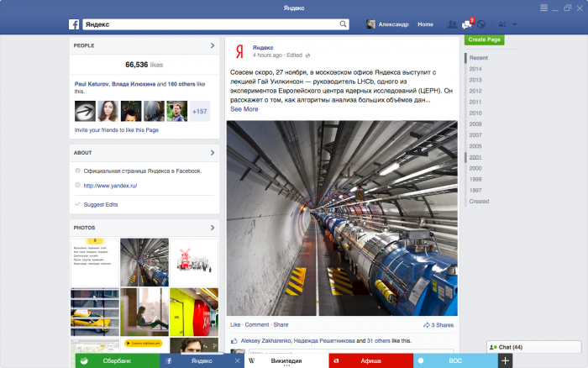Open red windmill drawing thumbnail
Viewport: 588px width, 368px height.
tap(194, 262)
